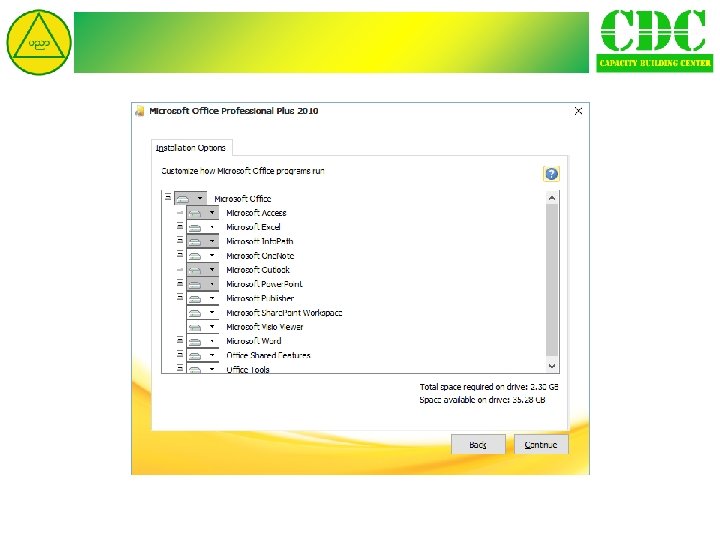Click the Customize how Office programs run text
720x540 pixels.
[x=243, y=171]
